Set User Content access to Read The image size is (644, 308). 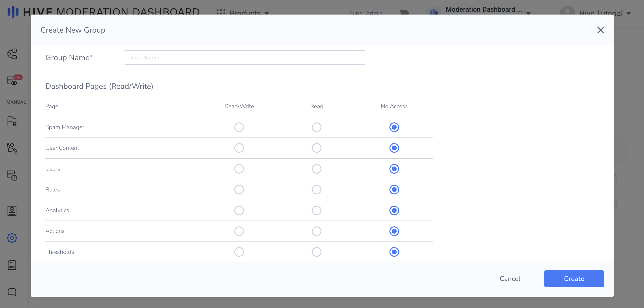point(317,148)
